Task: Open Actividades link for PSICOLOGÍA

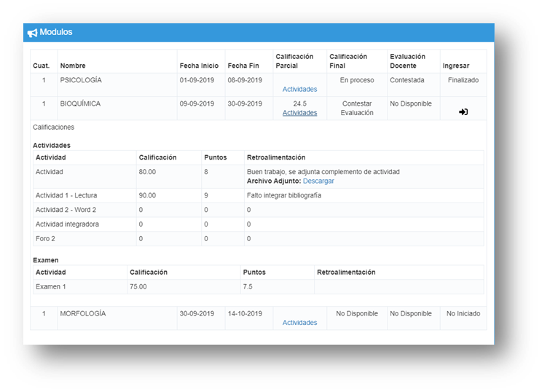Action: (x=299, y=89)
